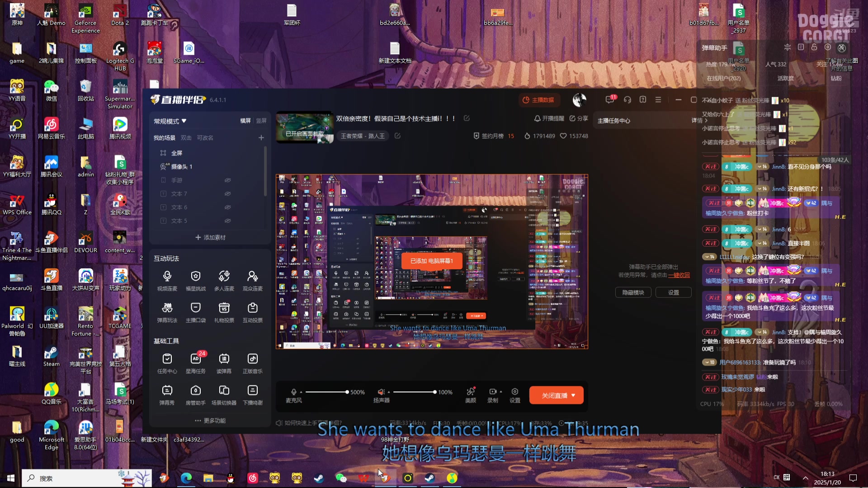This screenshot has width=868, height=488.
Task: Toggle 开播提醒 stream notification bell
Action: [549, 118]
